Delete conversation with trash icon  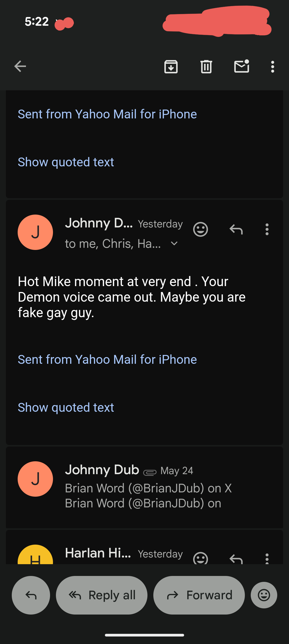coord(206,67)
